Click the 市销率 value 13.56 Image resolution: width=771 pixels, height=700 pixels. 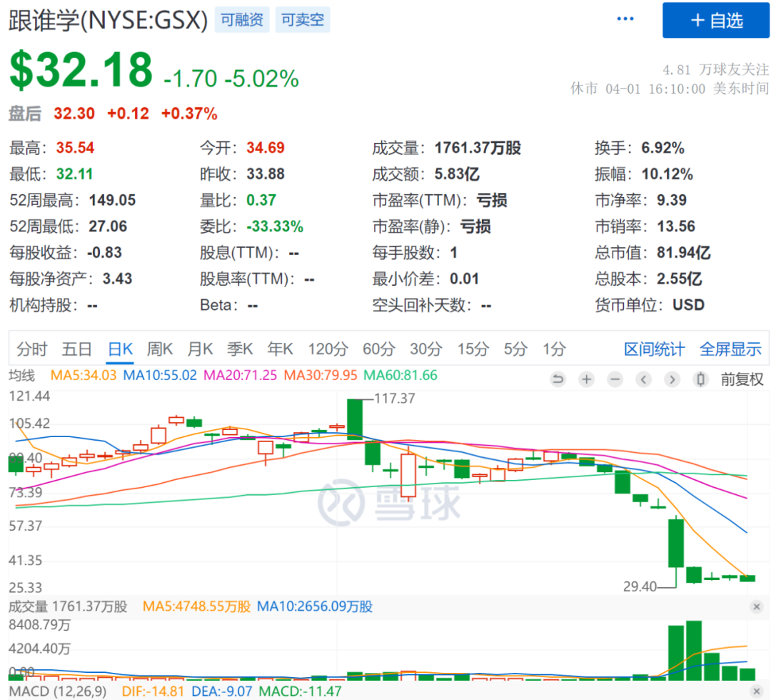pyautogui.click(x=676, y=226)
